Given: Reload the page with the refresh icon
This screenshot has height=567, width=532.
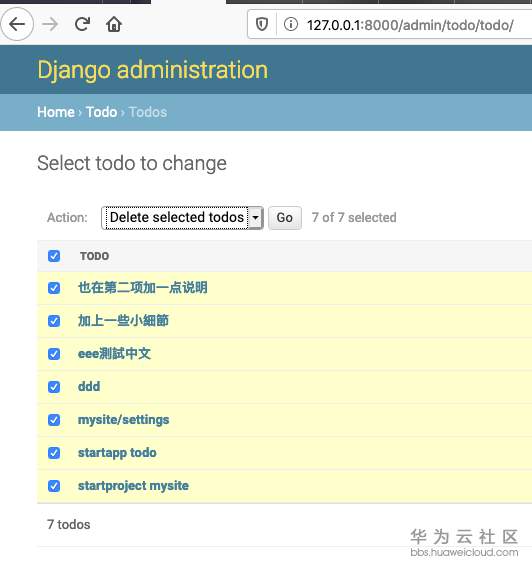Looking at the screenshot, I should point(82,25).
